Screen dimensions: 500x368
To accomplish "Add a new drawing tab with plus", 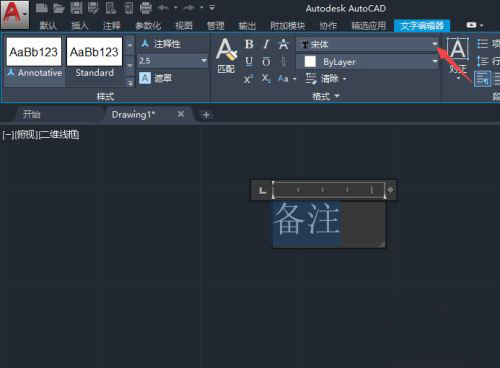I will 206,115.
